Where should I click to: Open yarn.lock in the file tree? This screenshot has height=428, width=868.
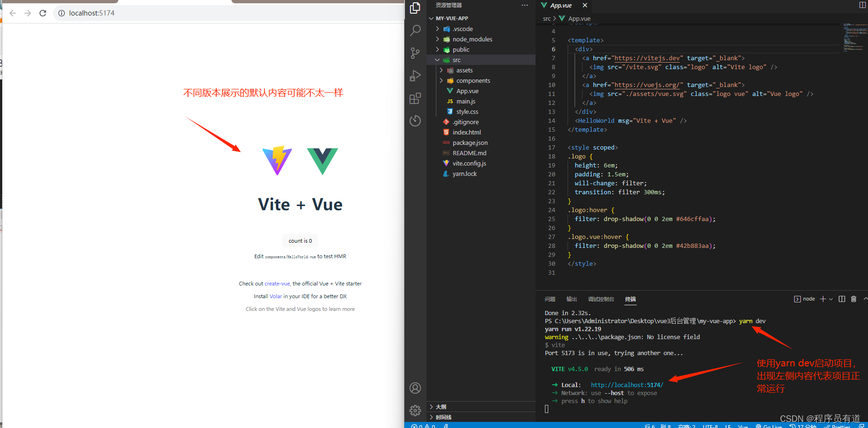465,174
